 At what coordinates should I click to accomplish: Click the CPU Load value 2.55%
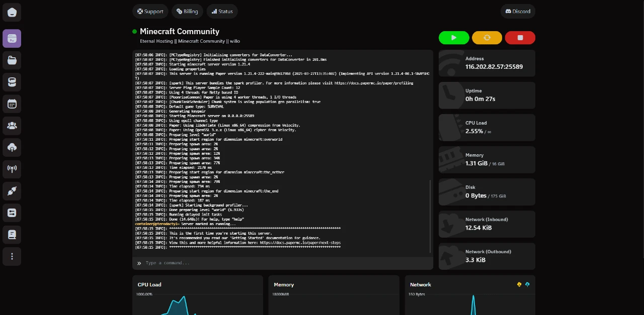click(474, 131)
